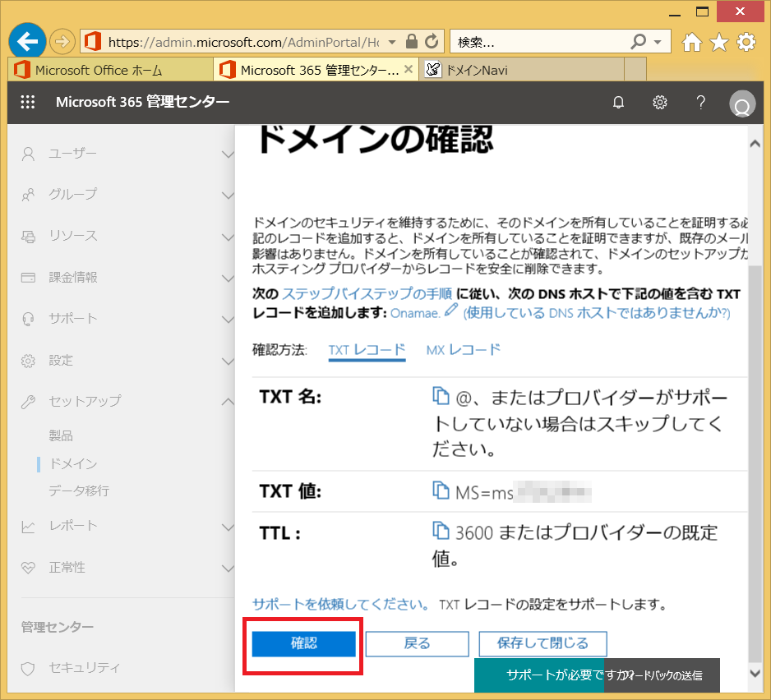Open the ステップバイステップの手順 link
Viewport: 771px width, 700px height.
click(x=367, y=294)
